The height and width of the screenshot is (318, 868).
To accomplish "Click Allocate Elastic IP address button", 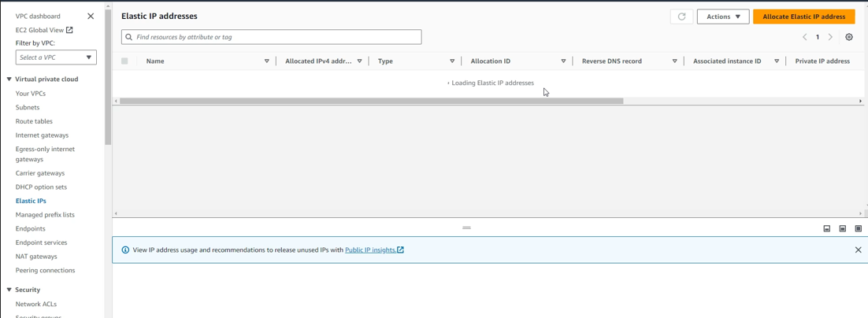I will tap(803, 17).
